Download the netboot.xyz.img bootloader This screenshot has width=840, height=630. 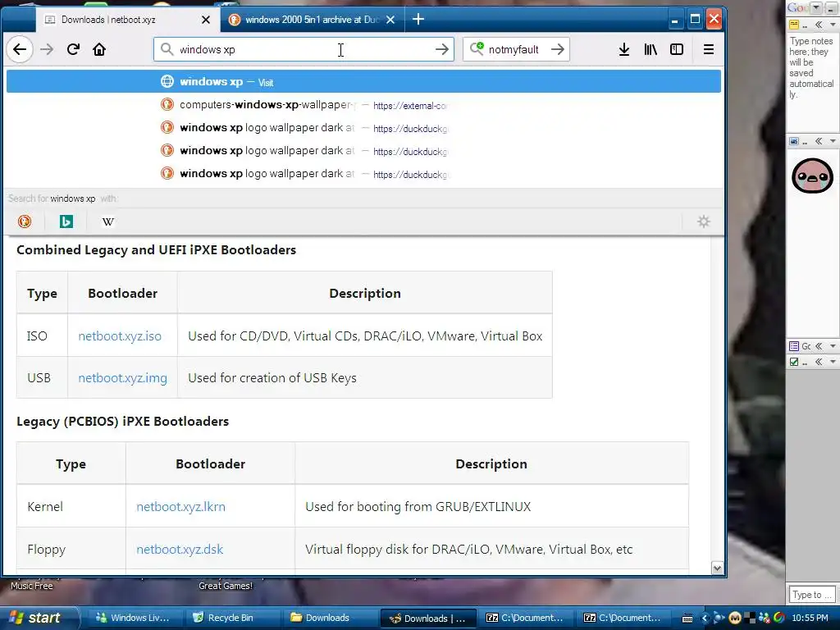coord(123,377)
